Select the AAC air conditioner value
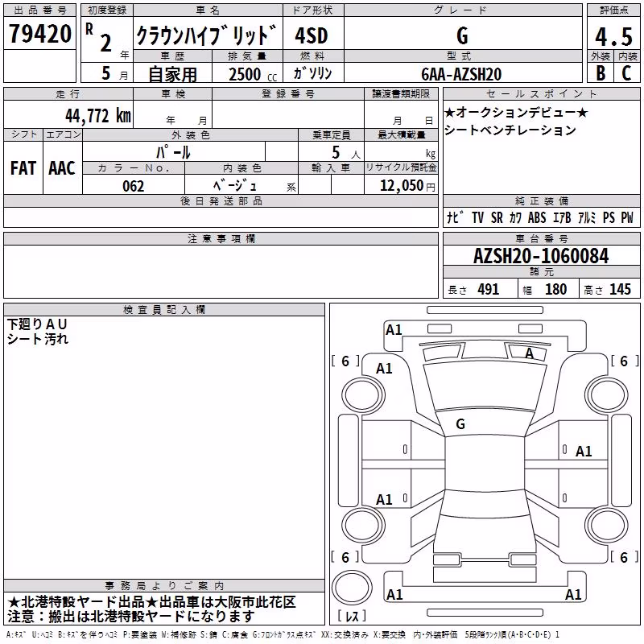The height and width of the screenshot is (644, 644). pos(62,168)
